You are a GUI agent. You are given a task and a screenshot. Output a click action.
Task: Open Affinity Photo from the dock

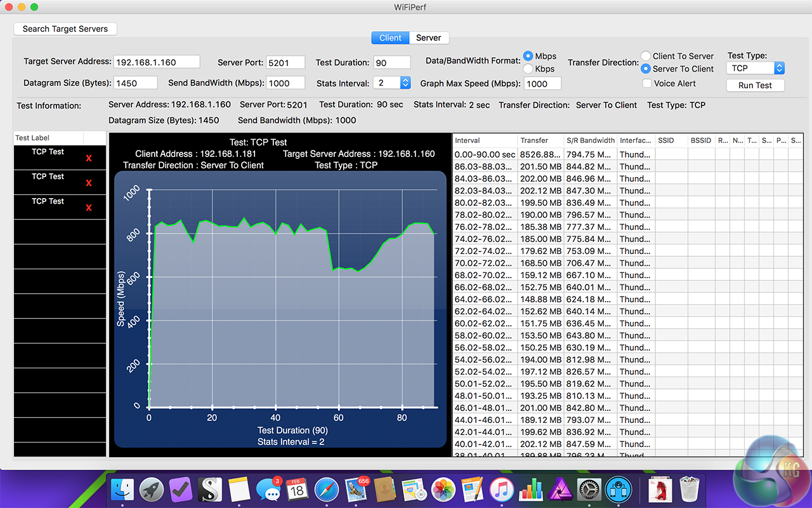(559, 490)
